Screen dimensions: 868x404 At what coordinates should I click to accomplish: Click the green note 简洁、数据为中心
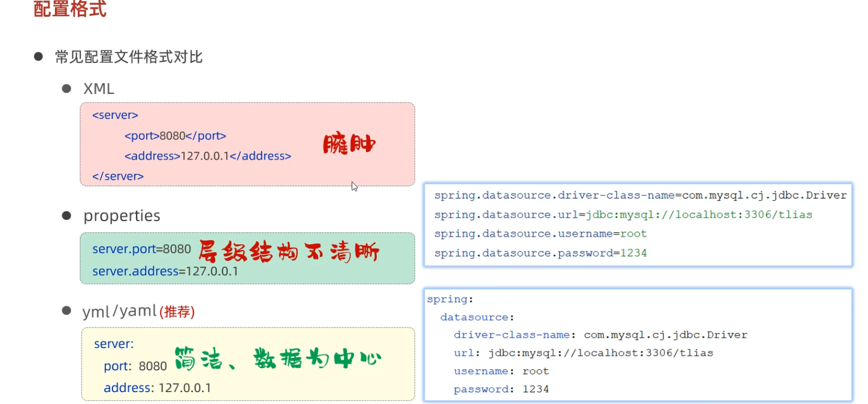[x=278, y=358]
